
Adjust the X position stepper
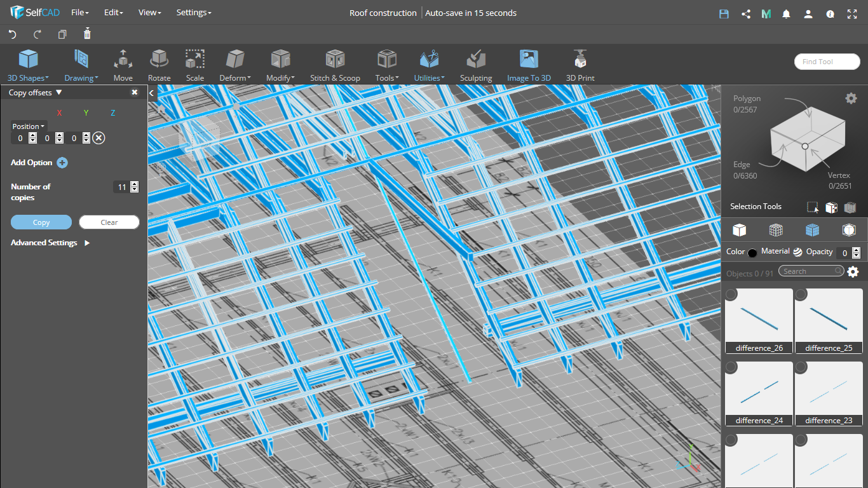(33, 138)
